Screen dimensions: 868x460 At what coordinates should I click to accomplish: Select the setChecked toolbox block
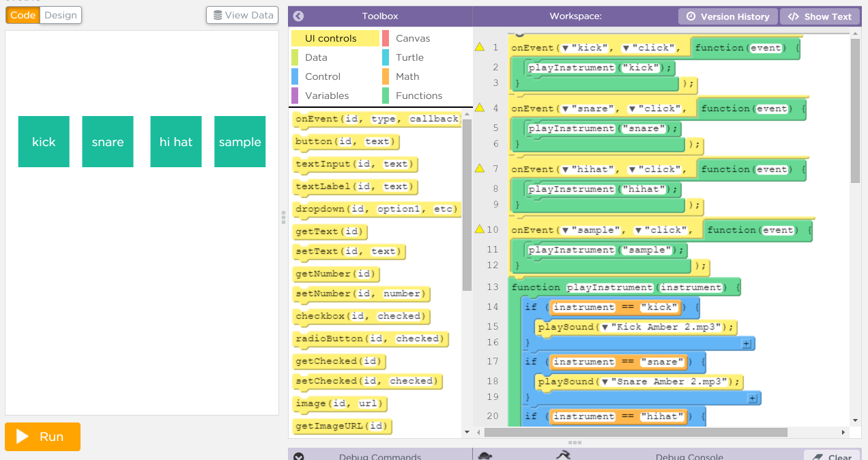tap(368, 382)
